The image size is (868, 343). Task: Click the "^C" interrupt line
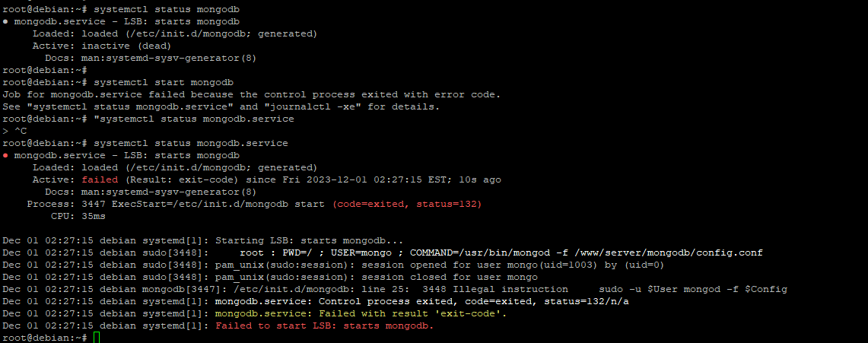tap(21, 131)
